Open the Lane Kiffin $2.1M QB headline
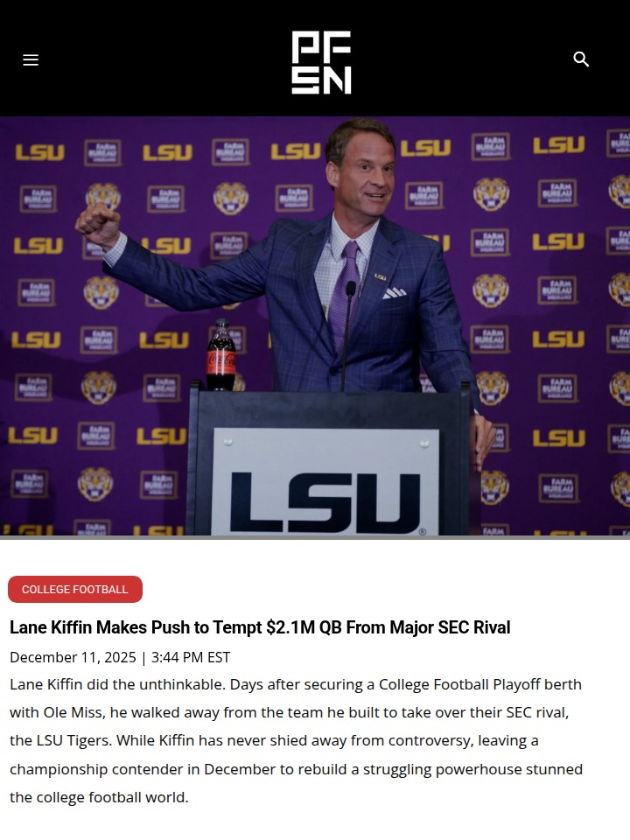Screen dimensions: 630x840 coord(260,627)
